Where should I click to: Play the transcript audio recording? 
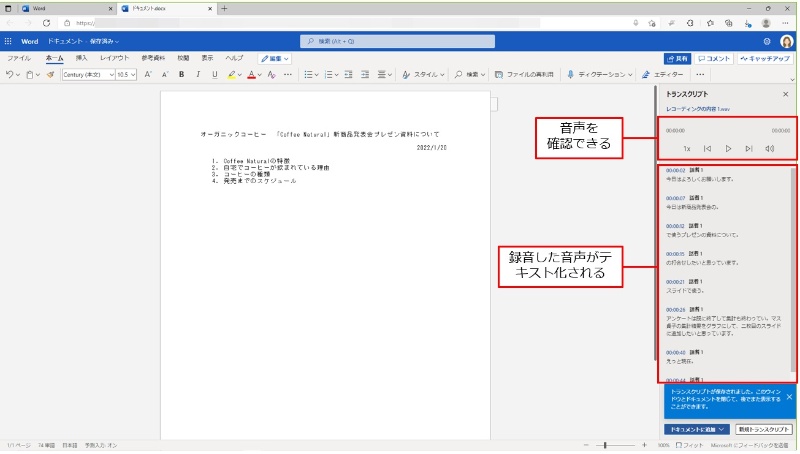point(728,148)
